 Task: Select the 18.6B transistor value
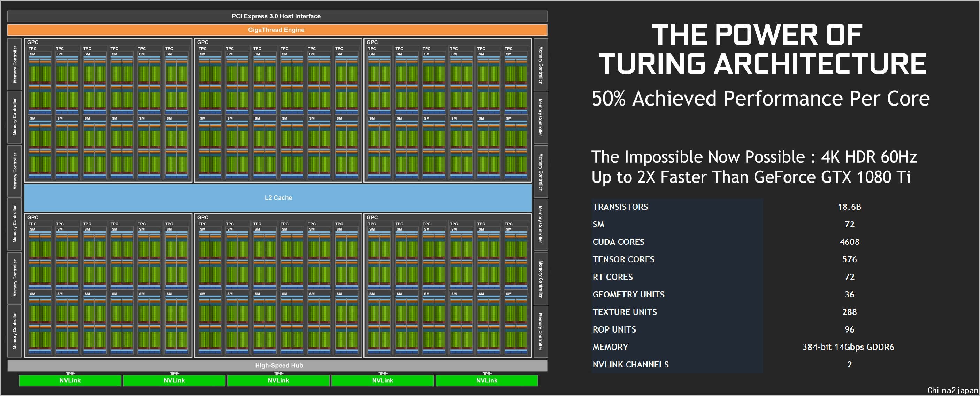(849, 207)
